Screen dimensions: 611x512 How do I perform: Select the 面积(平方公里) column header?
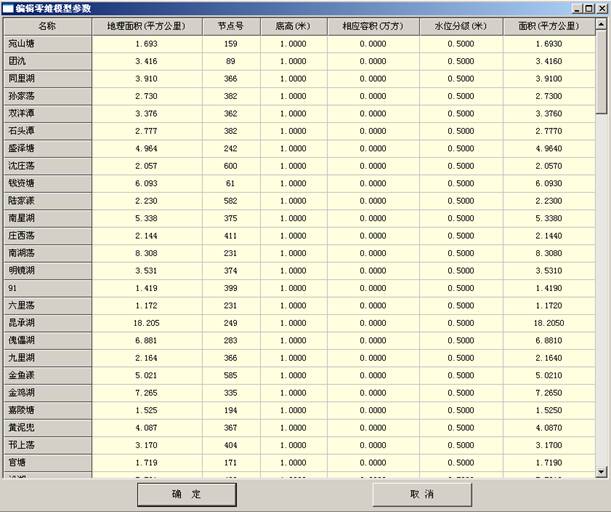point(548,26)
